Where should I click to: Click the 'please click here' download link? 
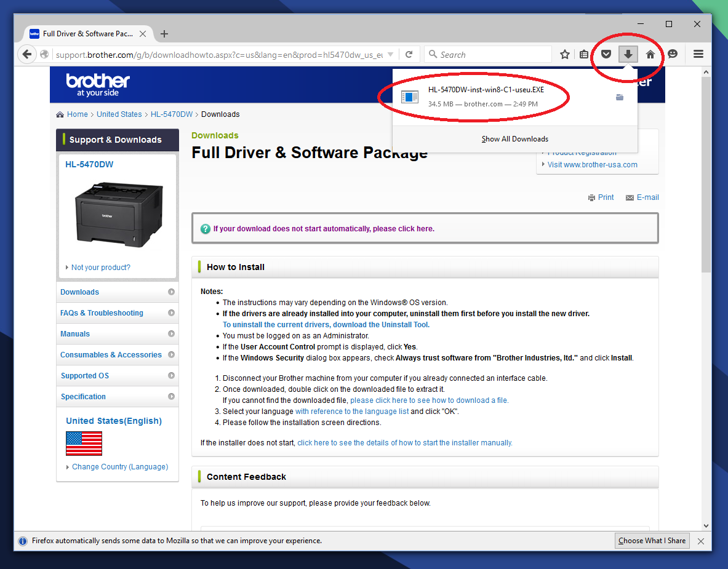[324, 229]
